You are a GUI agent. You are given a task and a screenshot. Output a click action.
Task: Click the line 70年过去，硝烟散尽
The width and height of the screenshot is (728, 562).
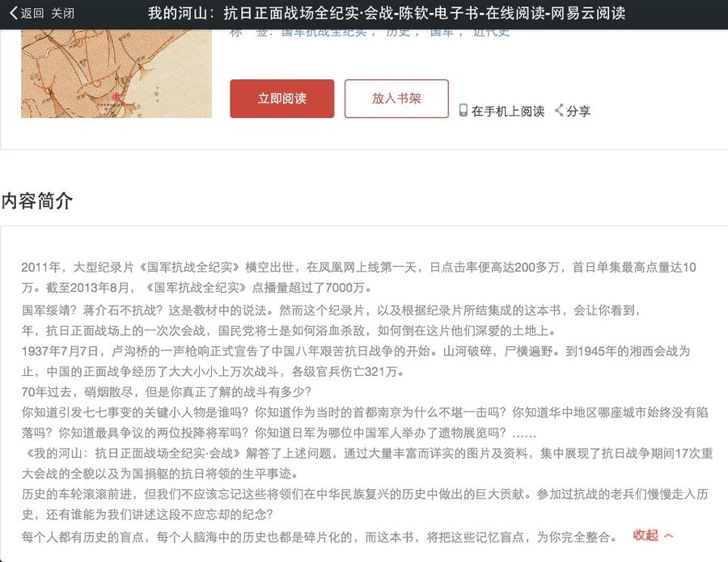tap(166, 391)
